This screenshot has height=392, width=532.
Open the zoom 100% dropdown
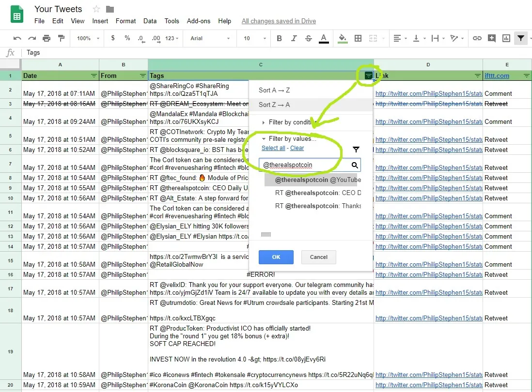(88, 38)
